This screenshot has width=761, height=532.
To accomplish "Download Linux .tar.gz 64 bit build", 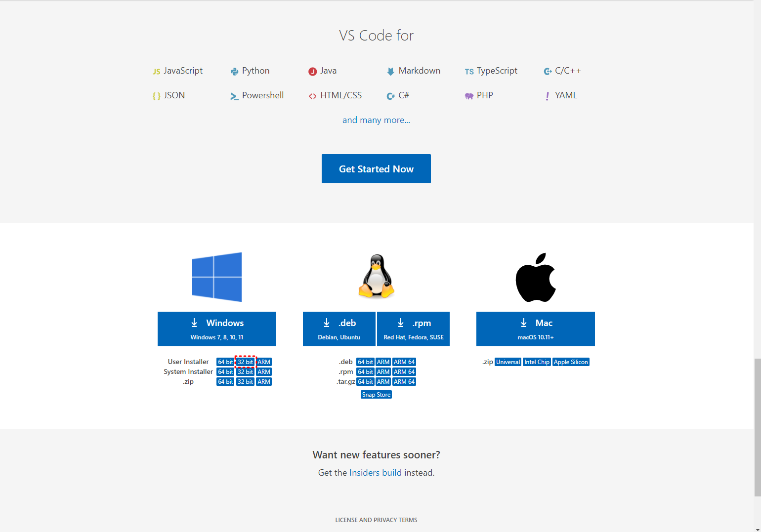I will coord(365,382).
